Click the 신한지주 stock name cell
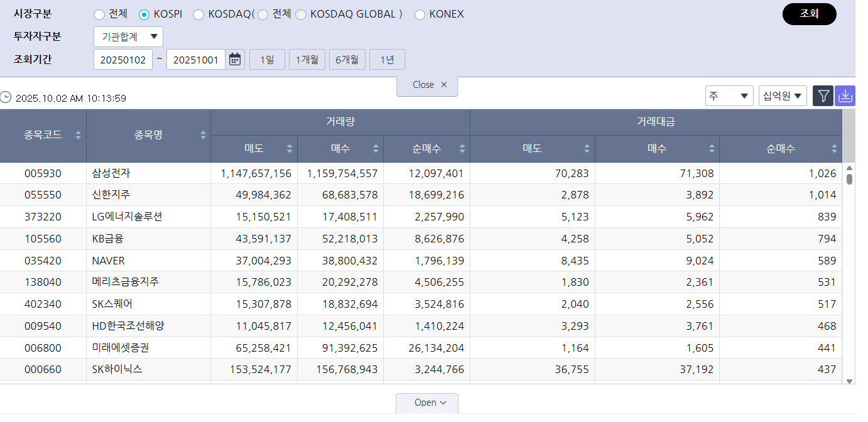Image resolution: width=868 pixels, height=422 pixels. 148,195
